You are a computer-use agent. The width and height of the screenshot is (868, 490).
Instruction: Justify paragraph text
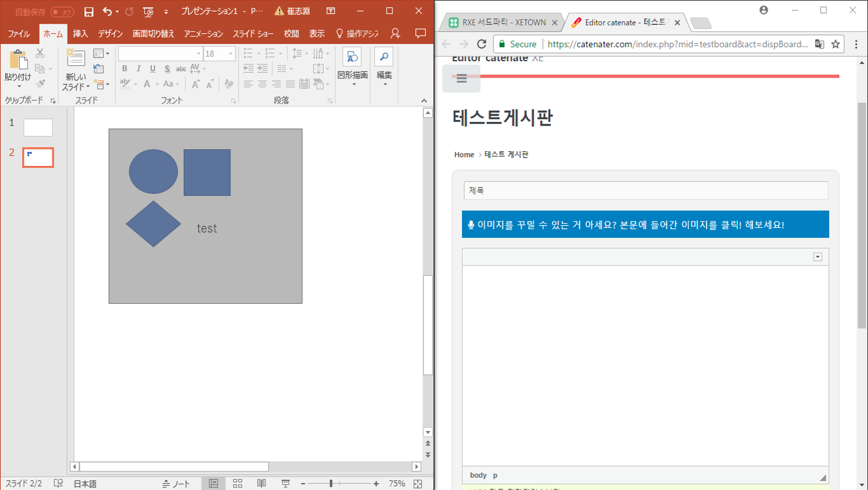point(290,84)
